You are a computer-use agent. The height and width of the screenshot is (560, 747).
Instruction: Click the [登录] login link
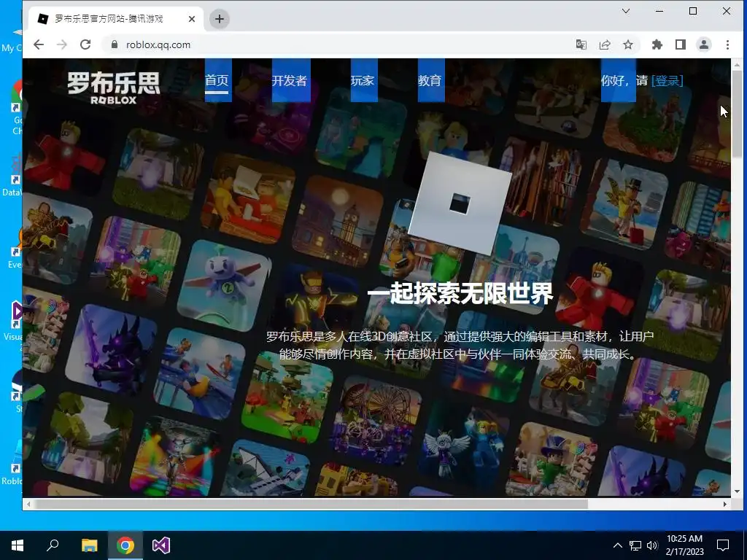click(667, 80)
